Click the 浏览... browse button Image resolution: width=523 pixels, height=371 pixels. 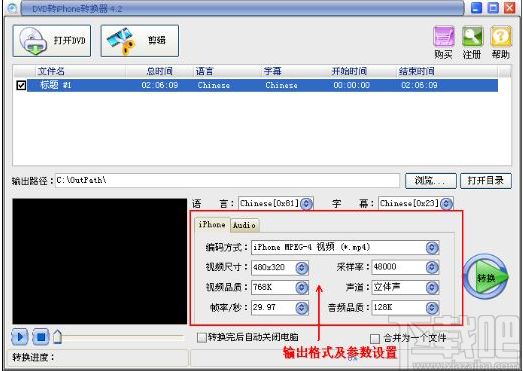tap(430, 181)
